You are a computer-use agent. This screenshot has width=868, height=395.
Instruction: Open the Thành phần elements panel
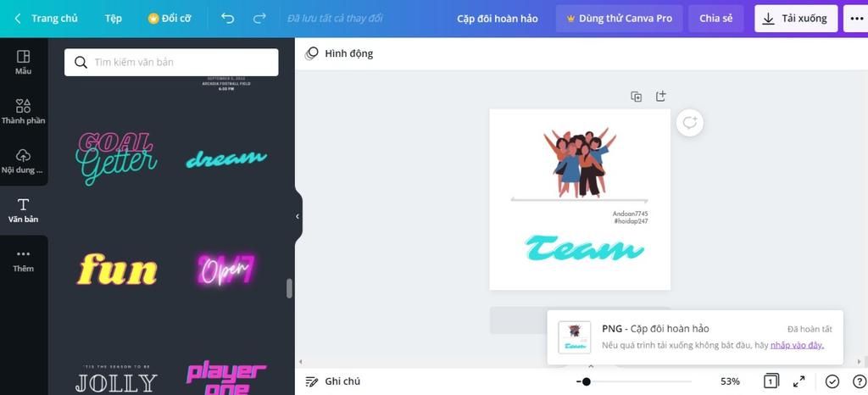(x=23, y=112)
